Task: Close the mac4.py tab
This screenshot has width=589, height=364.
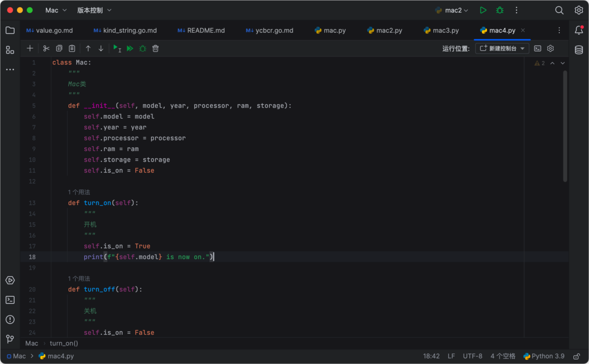Action: click(523, 30)
